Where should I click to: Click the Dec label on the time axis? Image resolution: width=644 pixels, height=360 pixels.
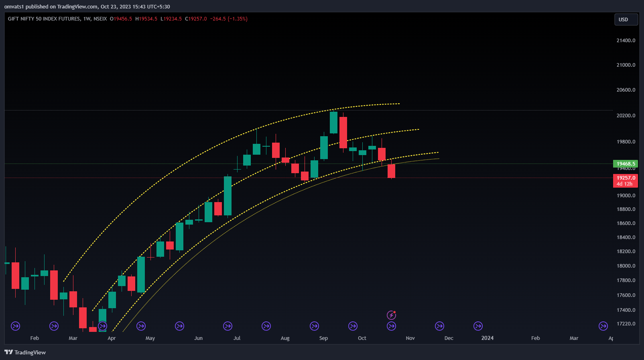pos(449,338)
